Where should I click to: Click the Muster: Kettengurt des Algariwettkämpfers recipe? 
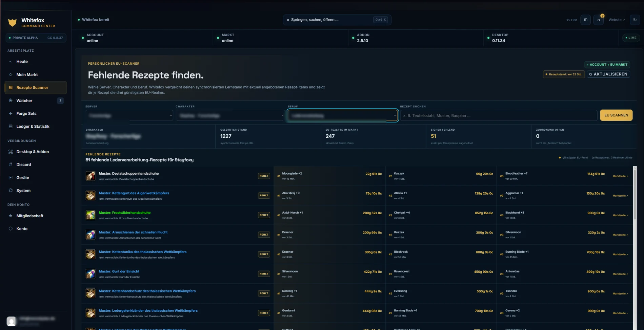134,193
